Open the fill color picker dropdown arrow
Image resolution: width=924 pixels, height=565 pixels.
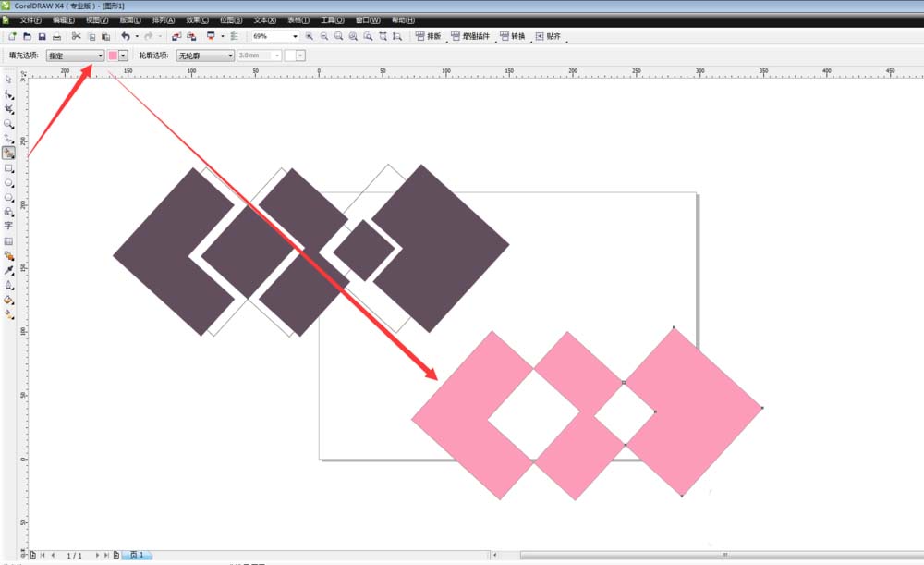[123, 55]
